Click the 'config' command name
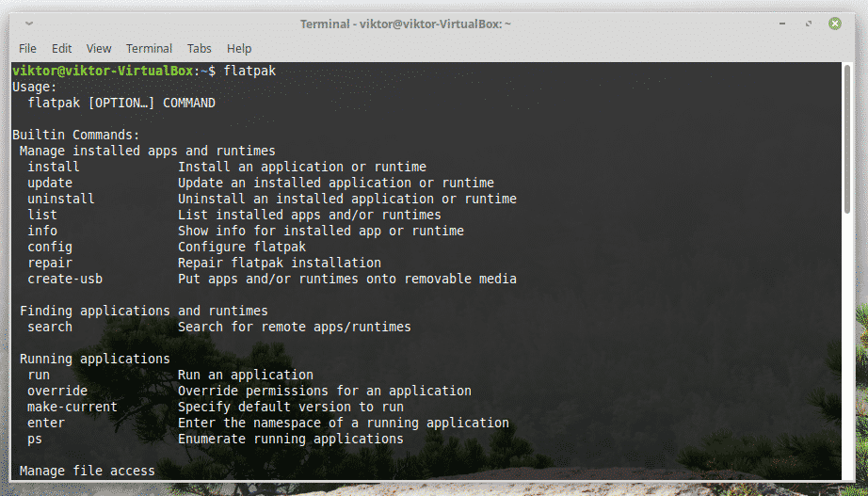Image resolution: width=868 pixels, height=496 pixels. pos(50,247)
